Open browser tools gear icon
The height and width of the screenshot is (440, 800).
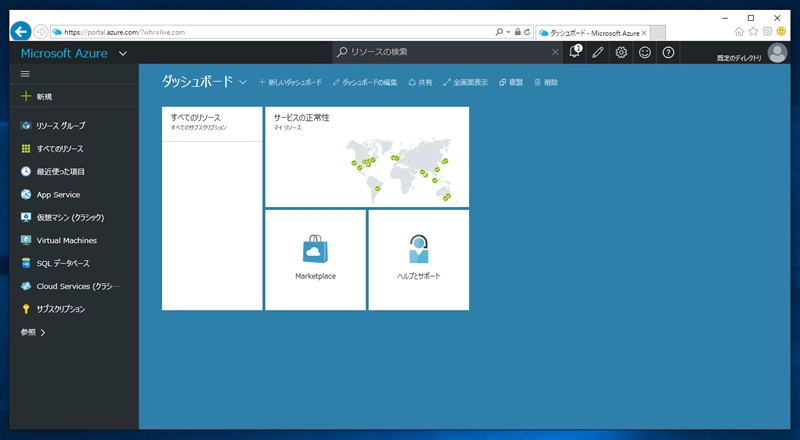[767, 32]
